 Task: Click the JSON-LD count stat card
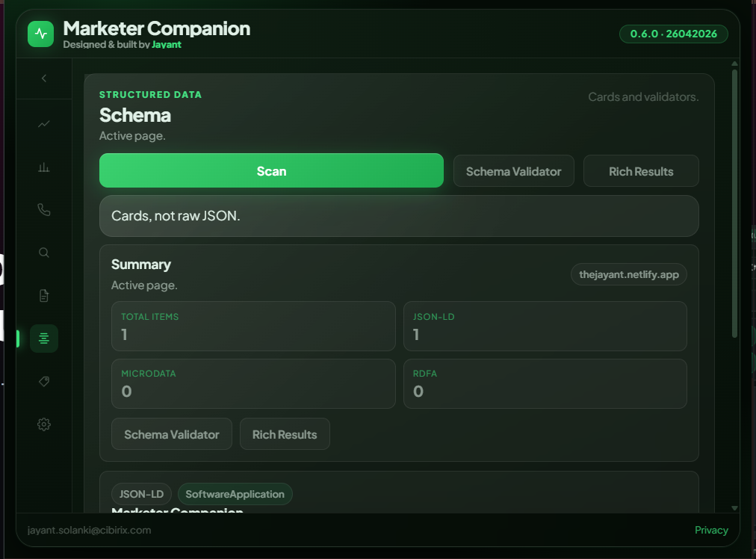coord(545,326)
